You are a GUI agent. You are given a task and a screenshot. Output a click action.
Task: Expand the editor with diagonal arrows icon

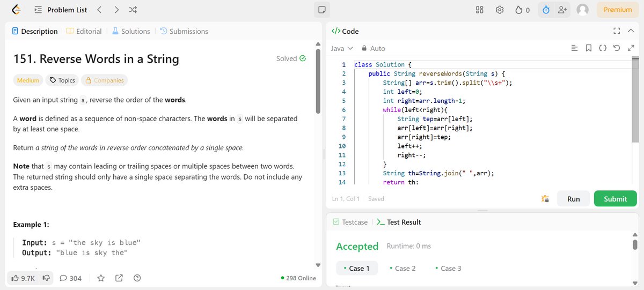click(631, 48)
